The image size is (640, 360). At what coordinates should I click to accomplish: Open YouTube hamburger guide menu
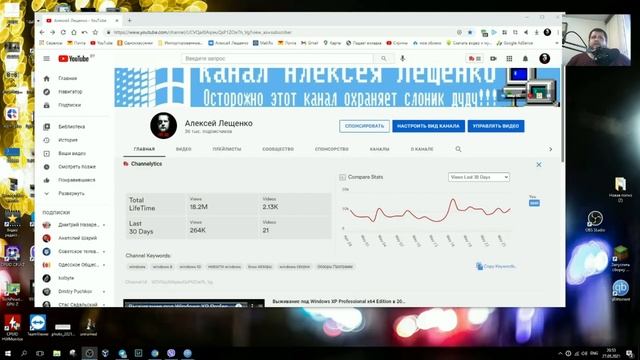[x=47, y=59]
